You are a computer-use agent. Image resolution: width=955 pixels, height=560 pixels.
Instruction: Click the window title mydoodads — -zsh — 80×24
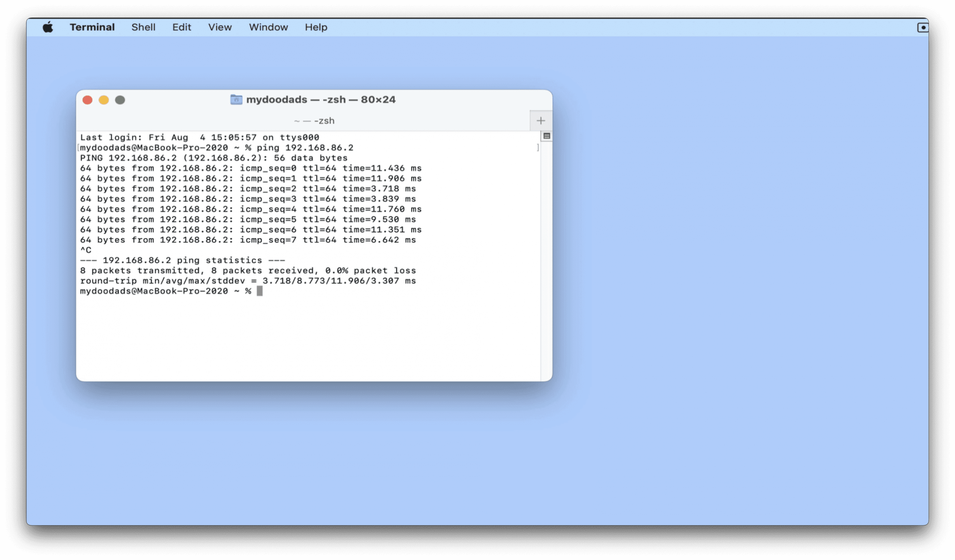(320, 100)
